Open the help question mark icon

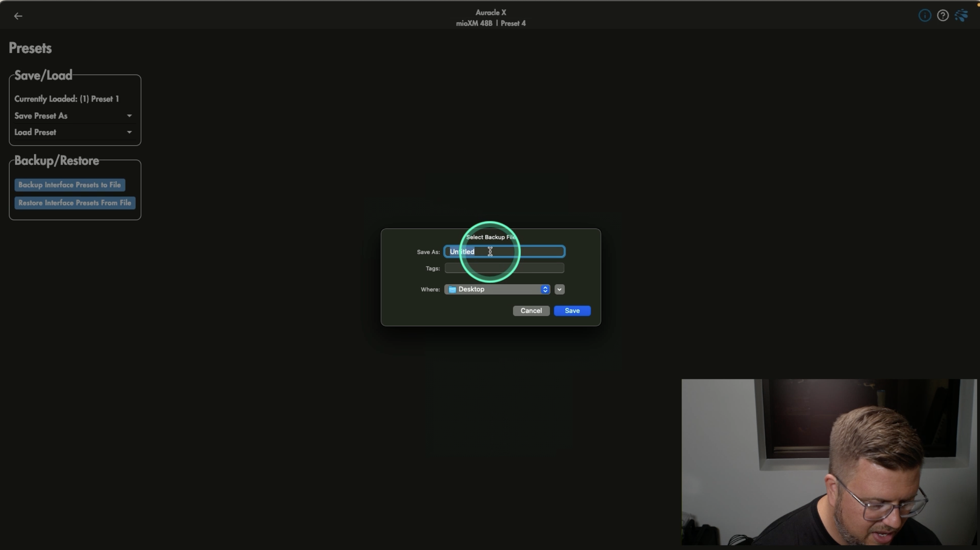942,16
